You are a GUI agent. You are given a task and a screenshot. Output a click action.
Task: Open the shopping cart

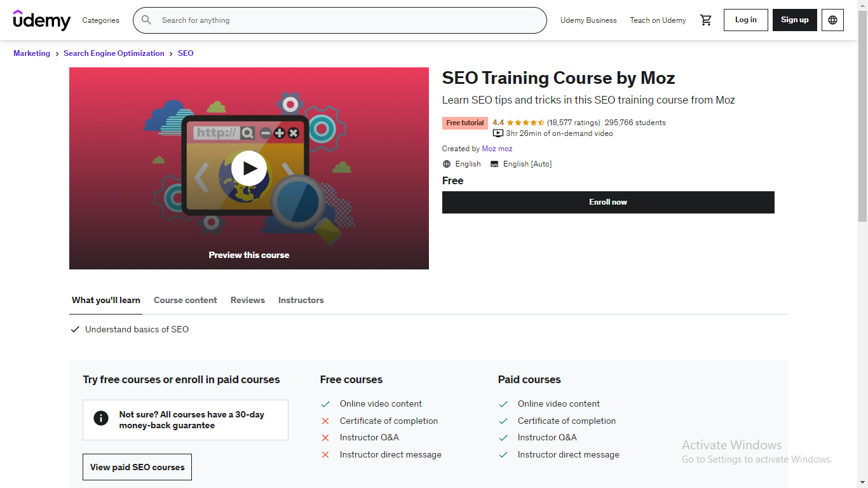pos(706,20)
